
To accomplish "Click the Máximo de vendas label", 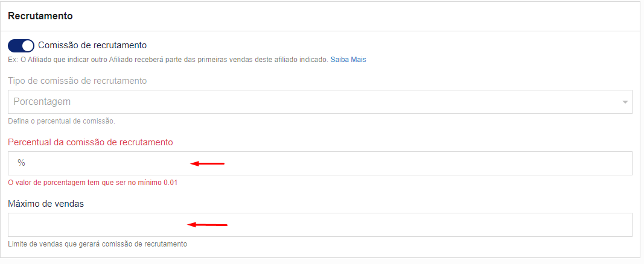I will pos(46,204).
